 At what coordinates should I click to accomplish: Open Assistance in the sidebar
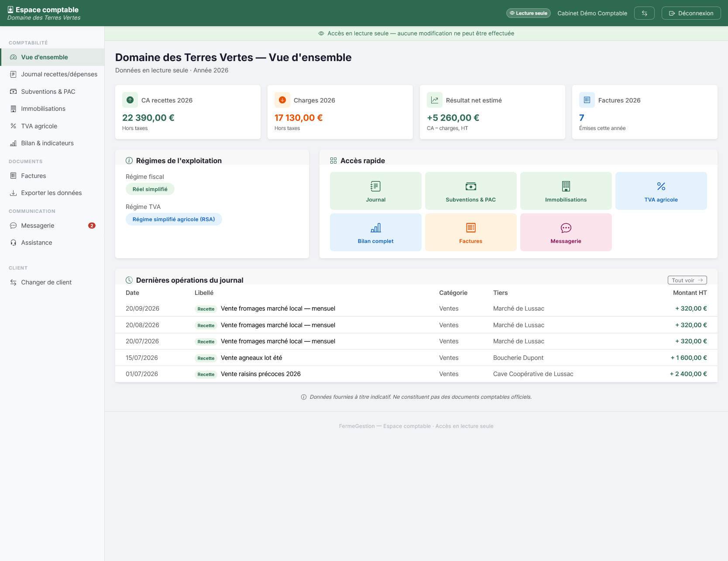click(x=52, y=243)
